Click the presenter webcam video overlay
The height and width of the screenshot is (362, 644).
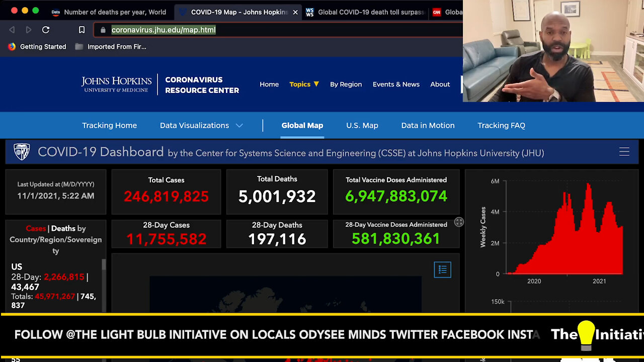[553, 51]
